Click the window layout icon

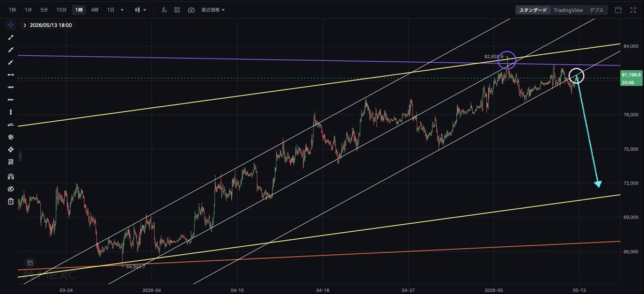(x=618, y=10)
